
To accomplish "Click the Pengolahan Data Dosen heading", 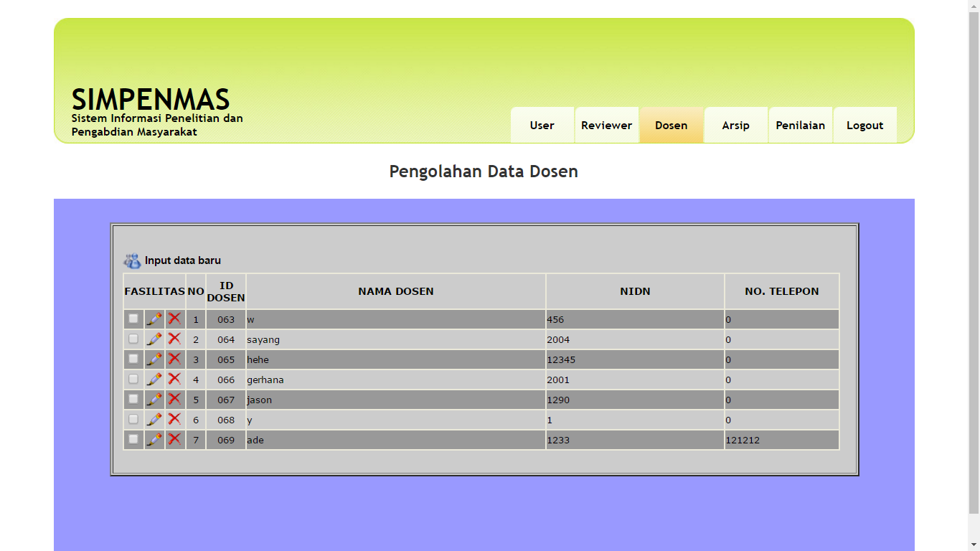I will click(484, 171).
